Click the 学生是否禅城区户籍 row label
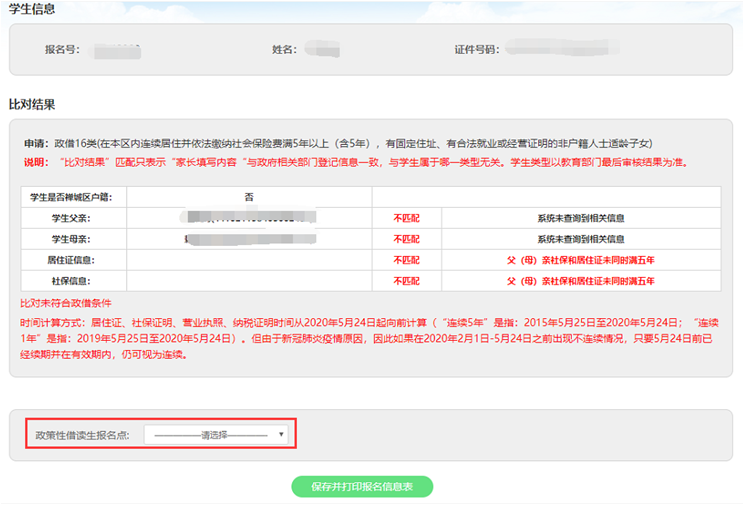The width and height of the screenshot is (744, 505). click(x=71, y=197)
